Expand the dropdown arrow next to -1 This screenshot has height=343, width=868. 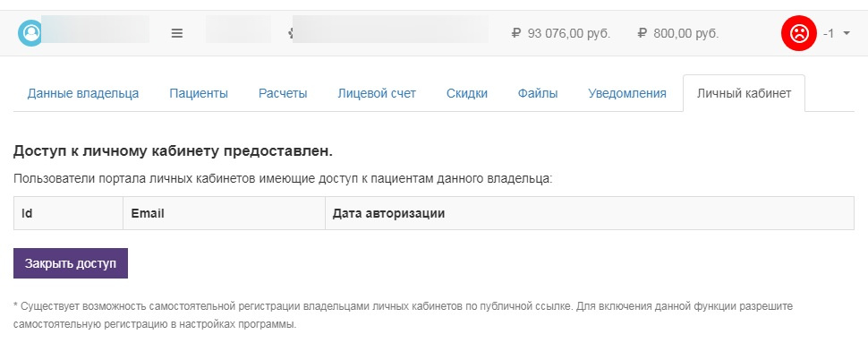tap(846, 34)
